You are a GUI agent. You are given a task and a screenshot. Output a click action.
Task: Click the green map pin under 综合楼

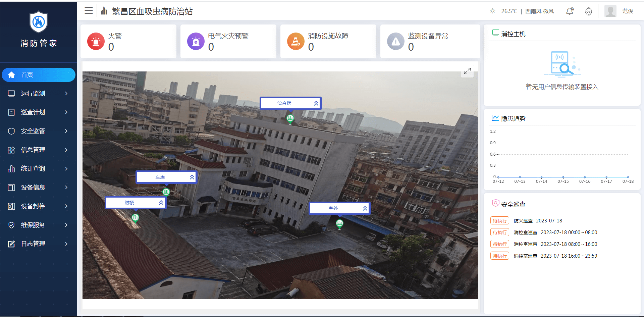pos(290,119)
